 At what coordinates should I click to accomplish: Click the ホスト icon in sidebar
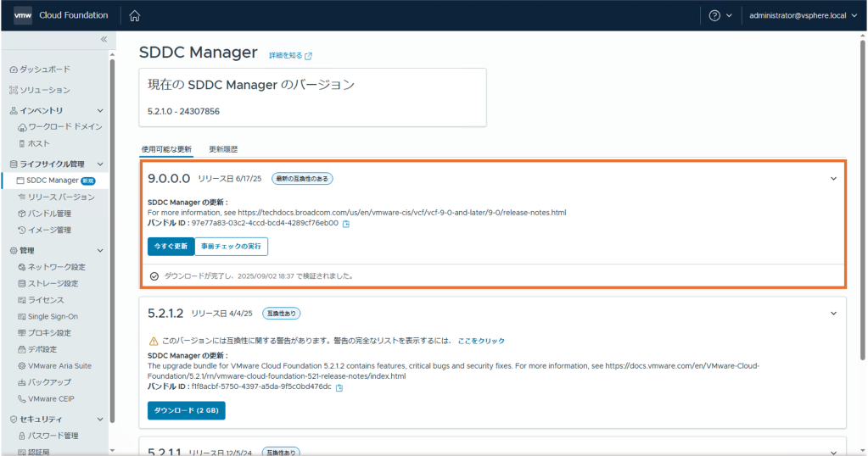click(21, 143)
